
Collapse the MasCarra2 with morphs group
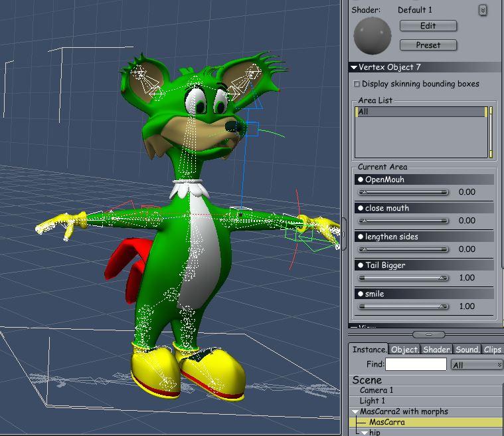pyautogui.click(x=355, y=411)
